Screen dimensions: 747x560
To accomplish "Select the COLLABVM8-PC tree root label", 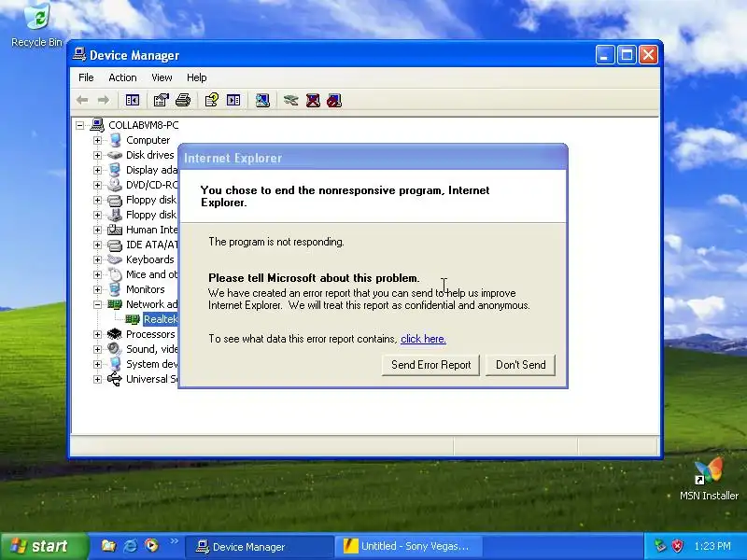I will click(x=144, y=125).
